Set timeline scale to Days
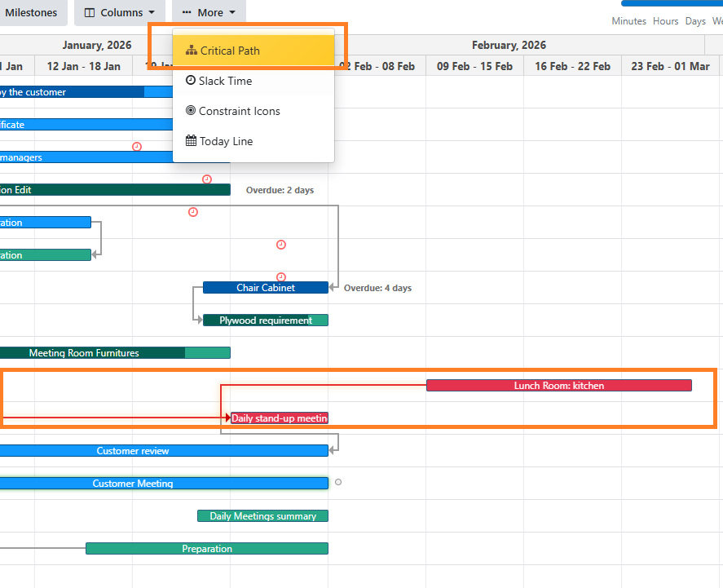Image resolution: width=723 pixels, height=588 pixels. [695, 21]
